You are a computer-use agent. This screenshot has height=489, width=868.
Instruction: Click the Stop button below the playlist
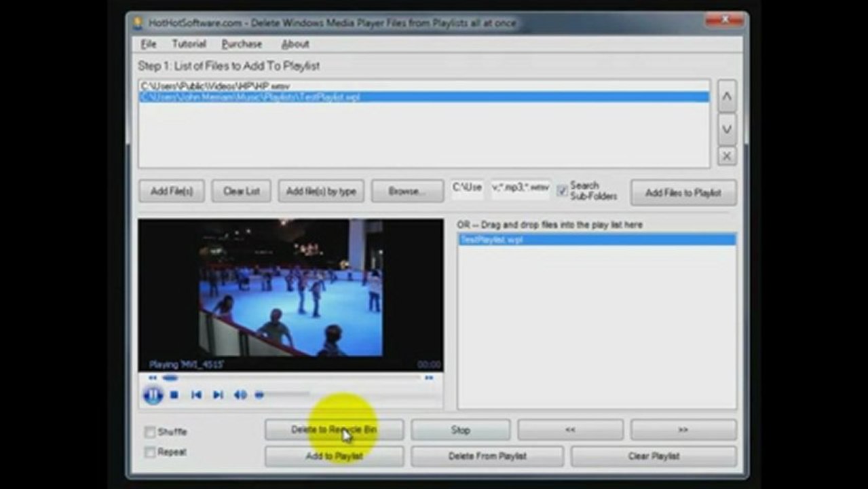(460, 430)
